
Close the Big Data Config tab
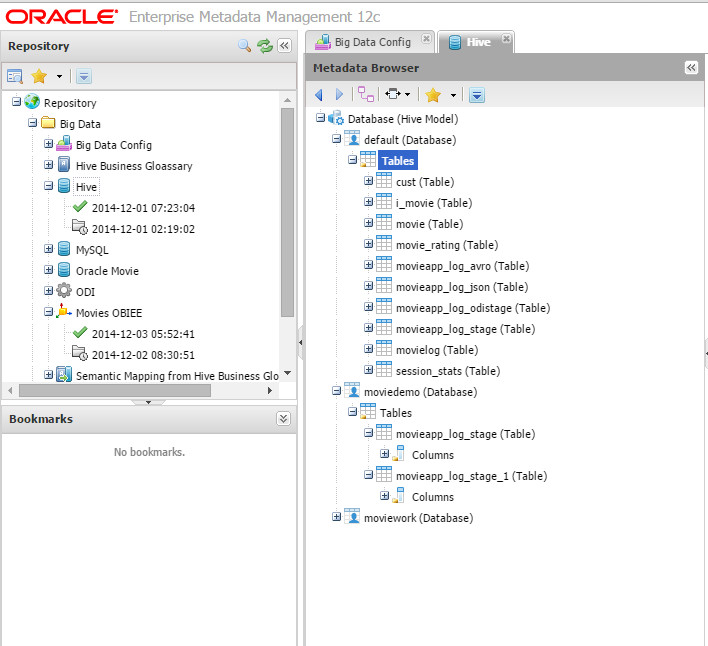point(426,38)
